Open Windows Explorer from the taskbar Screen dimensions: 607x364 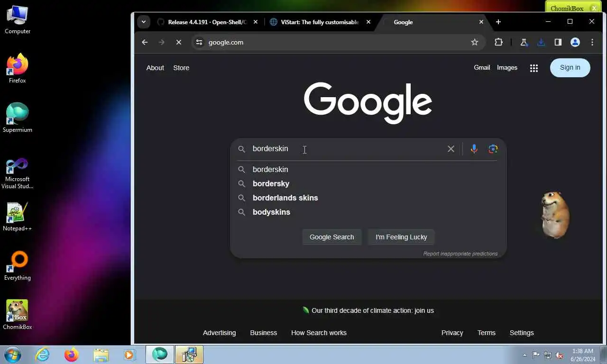tap(101, 355)
